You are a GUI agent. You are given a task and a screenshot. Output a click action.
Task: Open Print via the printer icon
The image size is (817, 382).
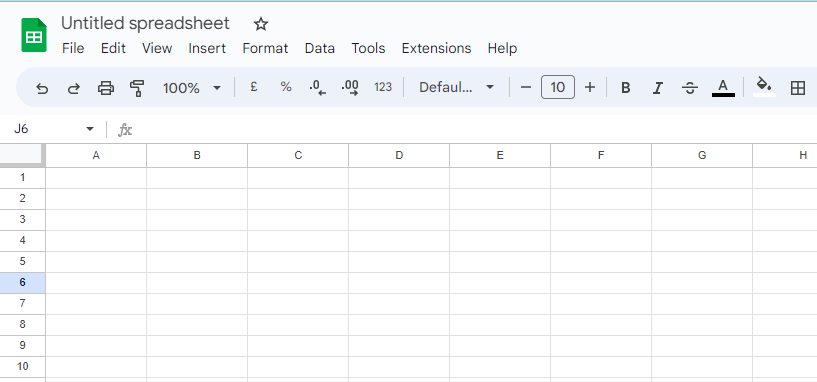pos(106,88)
